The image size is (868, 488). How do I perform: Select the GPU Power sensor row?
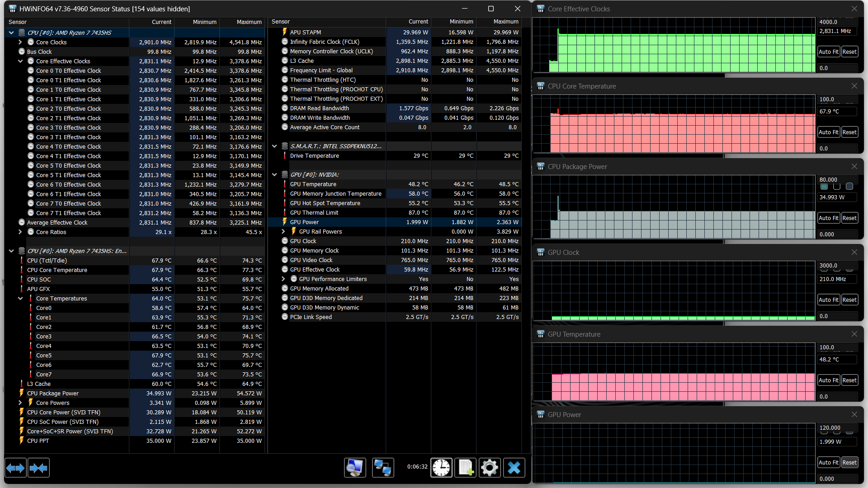304,222
